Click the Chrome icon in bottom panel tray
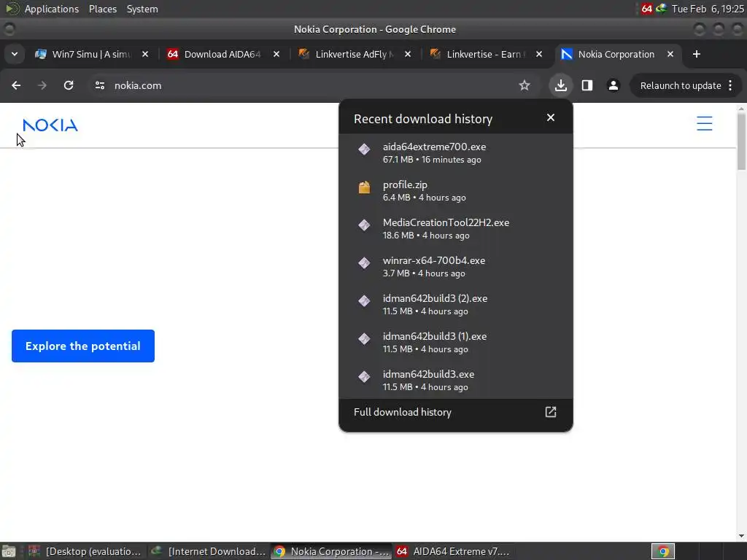 (663, 551)
